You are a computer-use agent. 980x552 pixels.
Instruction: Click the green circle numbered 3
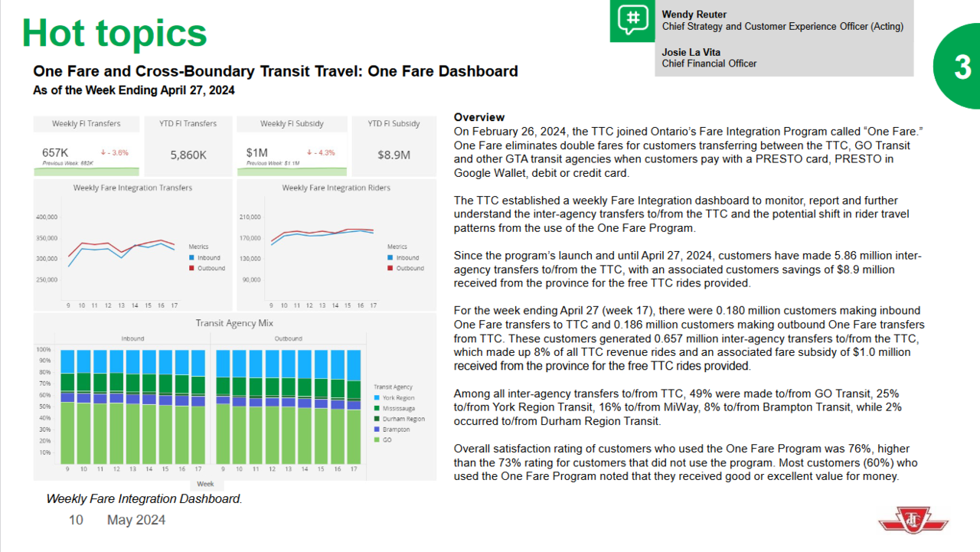tap(957, 67)
